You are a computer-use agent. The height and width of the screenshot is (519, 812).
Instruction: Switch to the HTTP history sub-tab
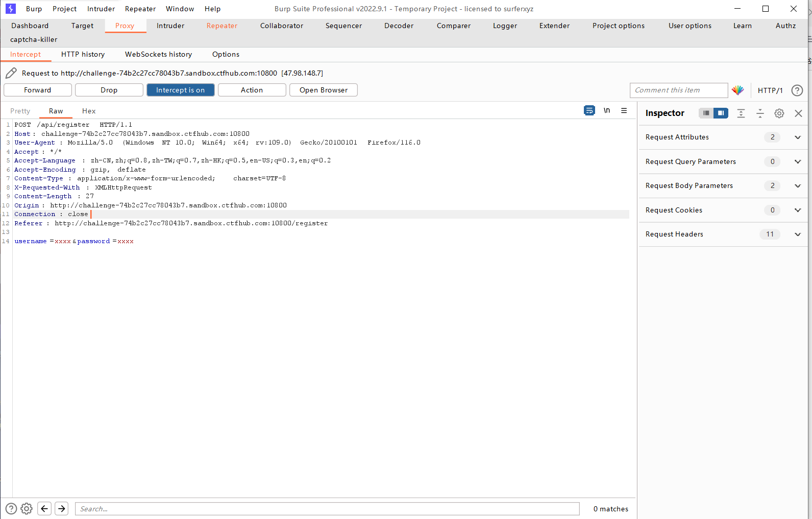[83, 54]
